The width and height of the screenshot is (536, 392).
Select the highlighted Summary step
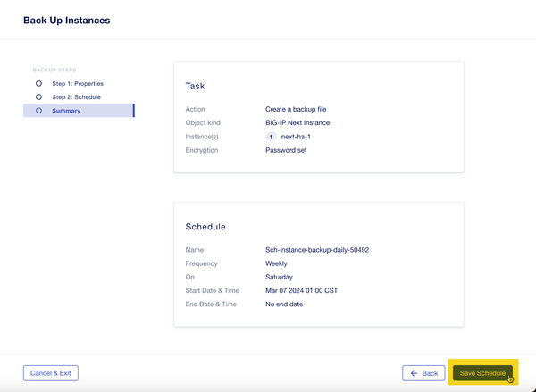pos(79,111)
